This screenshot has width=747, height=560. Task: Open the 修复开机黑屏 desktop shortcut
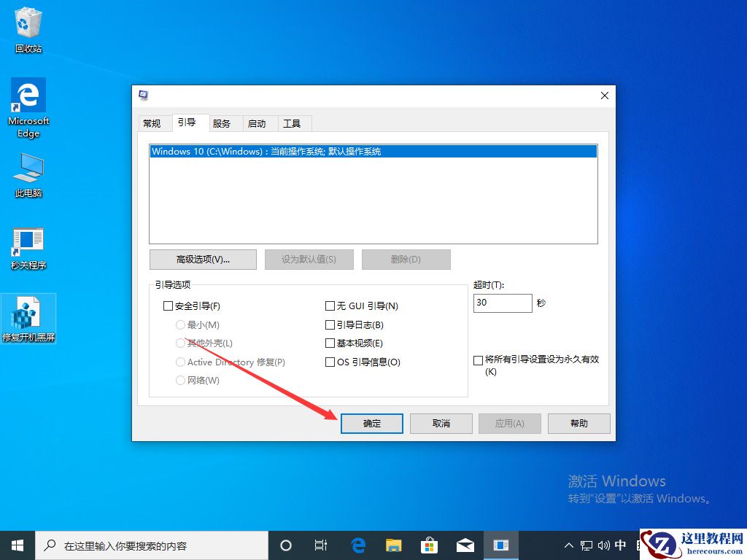29,312
